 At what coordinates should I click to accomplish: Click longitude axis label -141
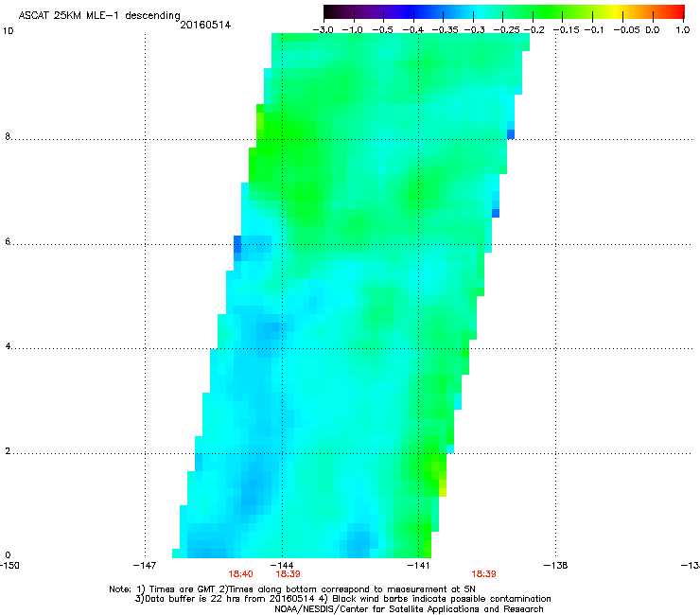tap(418, 566)
